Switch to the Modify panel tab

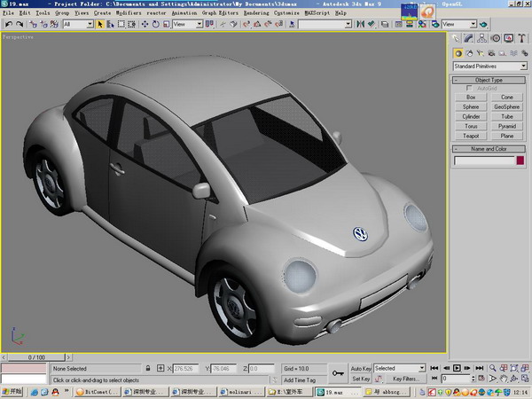pyautogui.click(x=468, y=38)
